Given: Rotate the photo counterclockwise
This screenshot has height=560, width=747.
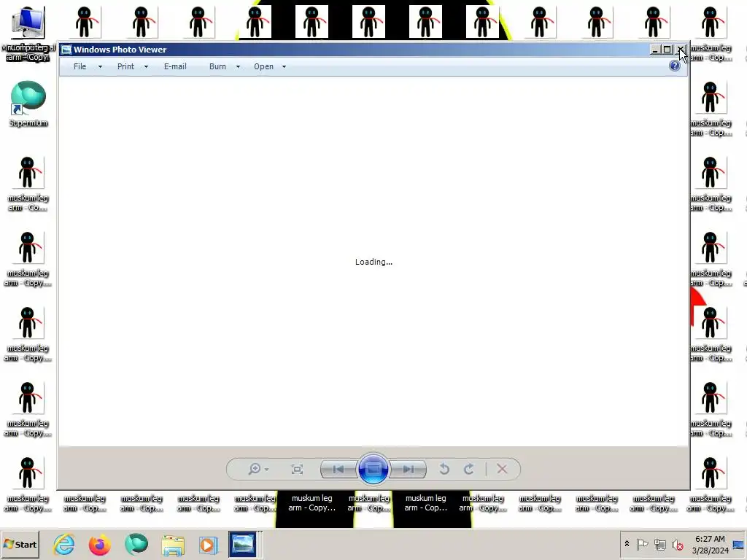Looking at the screenshot, I should [444, 469].
